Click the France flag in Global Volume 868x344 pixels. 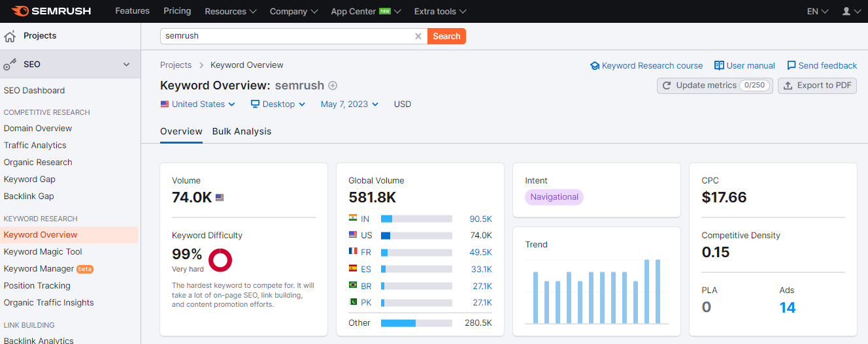(x=353, y=252)
